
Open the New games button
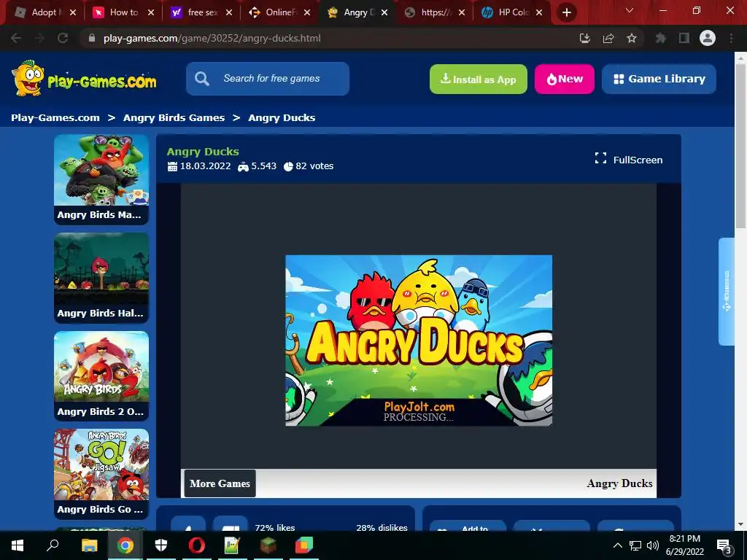(565, 79)
